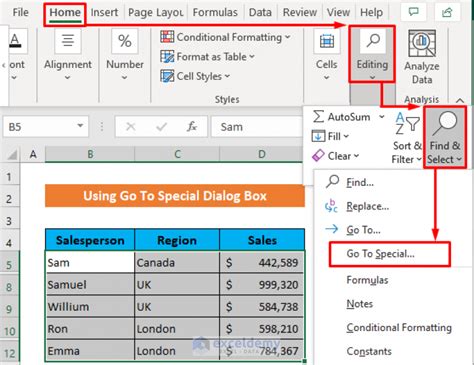Launch Analyze Data
Screen dimensions: 474x365
click(422, 57)
